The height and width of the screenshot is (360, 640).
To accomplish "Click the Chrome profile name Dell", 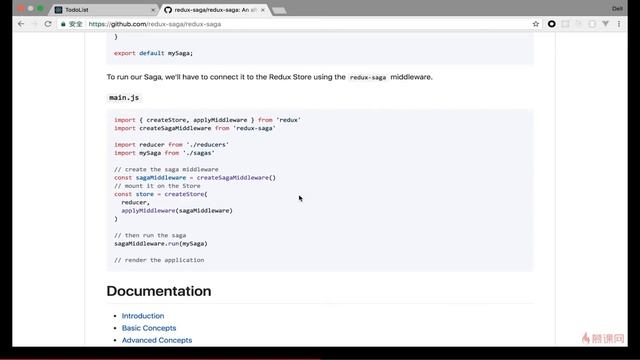I will [x=617, y=9].
